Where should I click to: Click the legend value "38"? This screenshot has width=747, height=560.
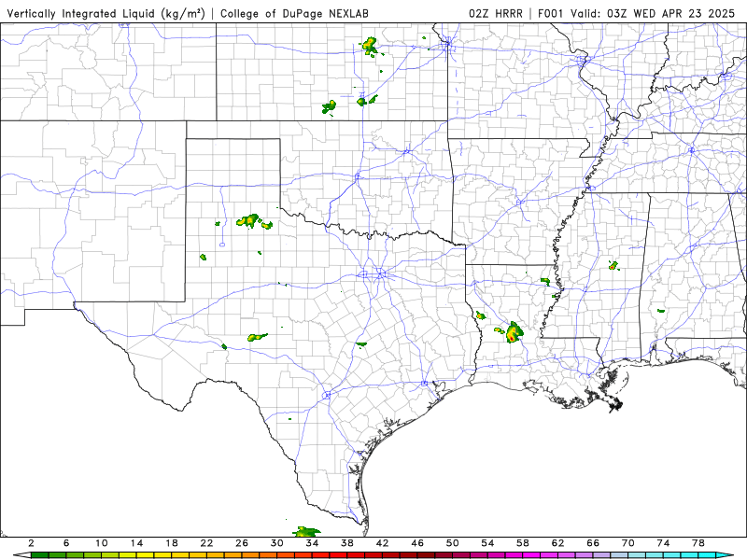[x=347, y=543]
